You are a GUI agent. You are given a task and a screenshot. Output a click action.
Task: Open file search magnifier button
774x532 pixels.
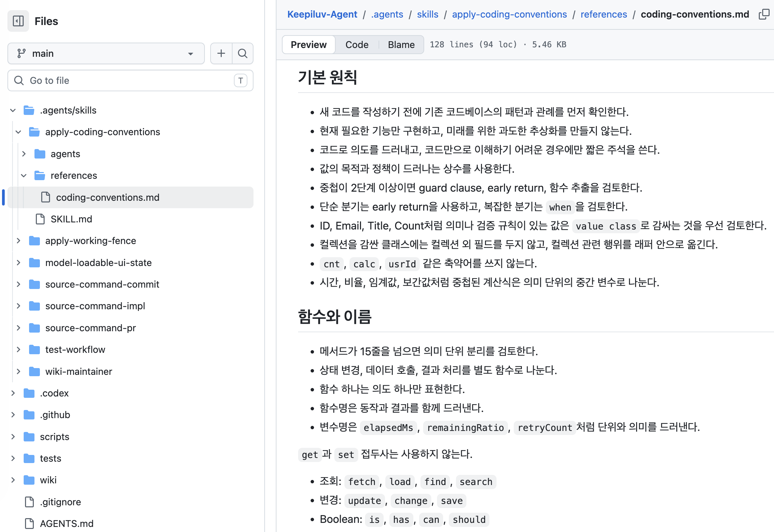(243, 53)
